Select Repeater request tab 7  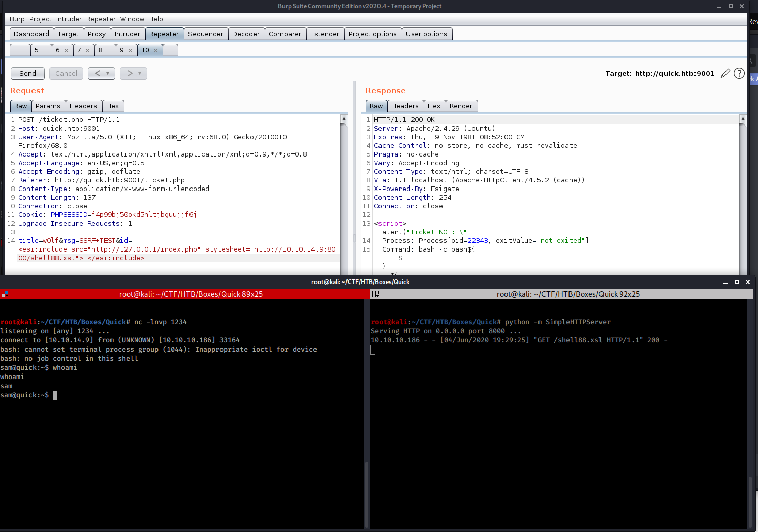tap(79, 50)
